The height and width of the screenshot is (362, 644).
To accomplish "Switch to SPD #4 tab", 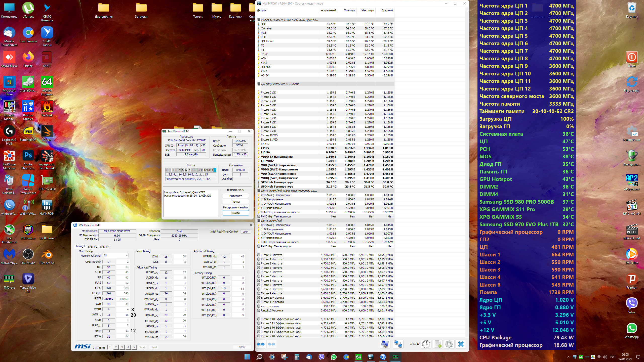I will pyautogui.click(x=105, y=247).
